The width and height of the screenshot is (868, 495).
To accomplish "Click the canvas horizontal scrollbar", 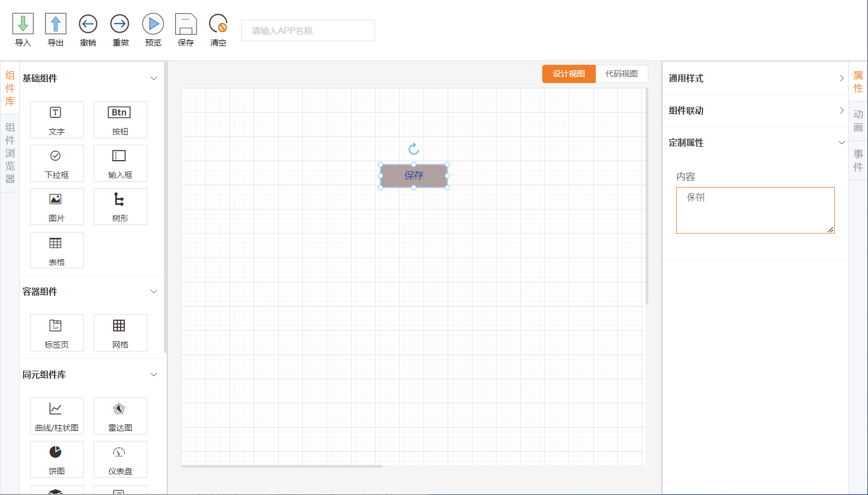I will coord(282,466).
